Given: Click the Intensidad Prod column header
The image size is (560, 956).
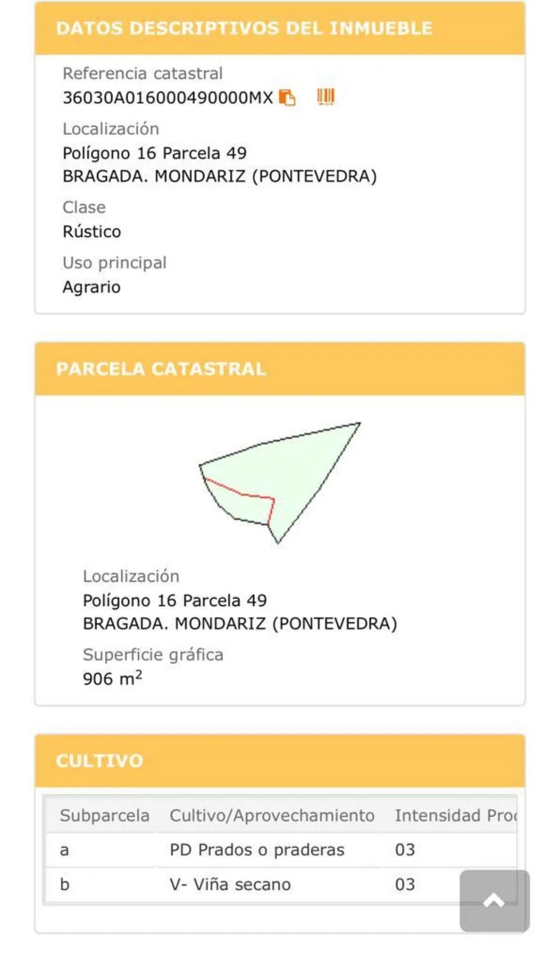Looking at the screenshot, I should pyautogui.click(x=454, y=816).
